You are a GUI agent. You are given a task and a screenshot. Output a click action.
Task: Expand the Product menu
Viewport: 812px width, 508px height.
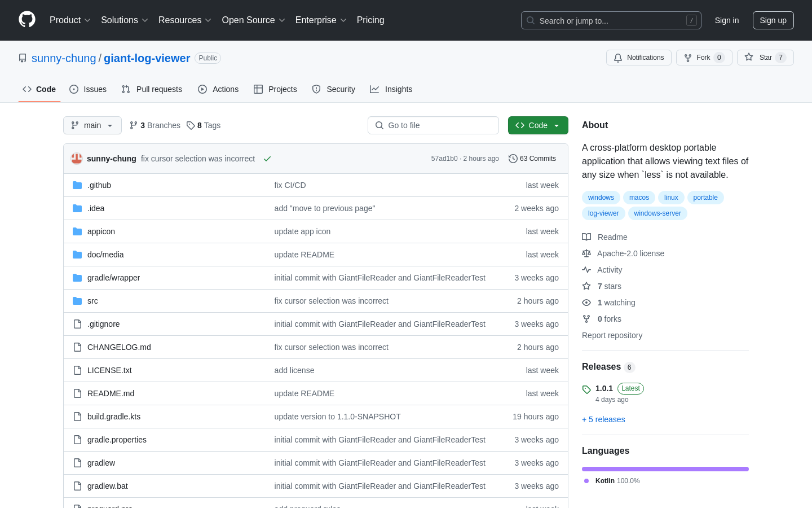pos(70,20)
